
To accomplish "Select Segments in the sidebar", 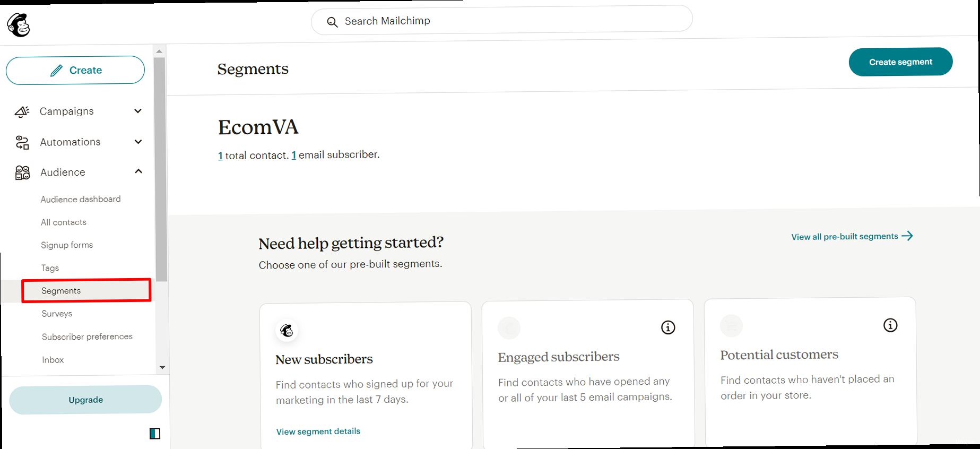I will tap(61, 291).
